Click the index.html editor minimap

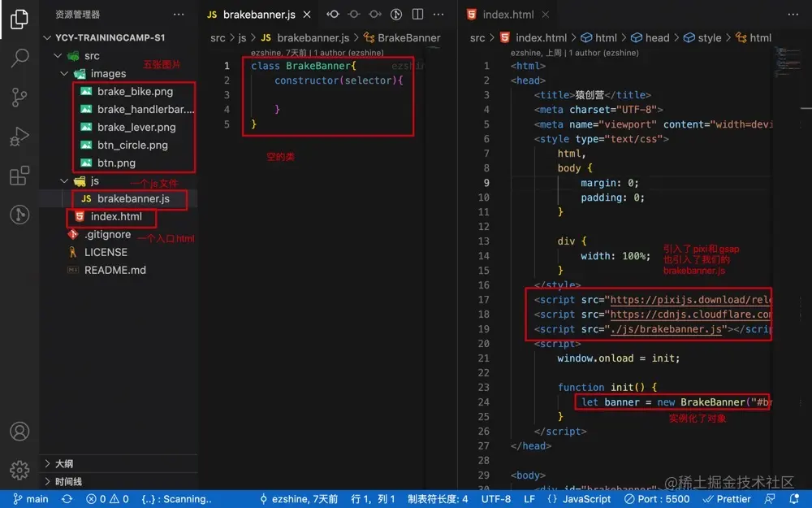click(x=787, y=63)
